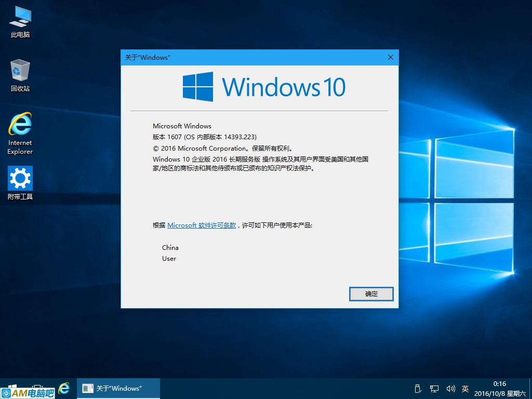Image resolution: width=532 pixels, height=399 pixels.
Task: Open the network tray icon
Action: (x=434, y=389)
